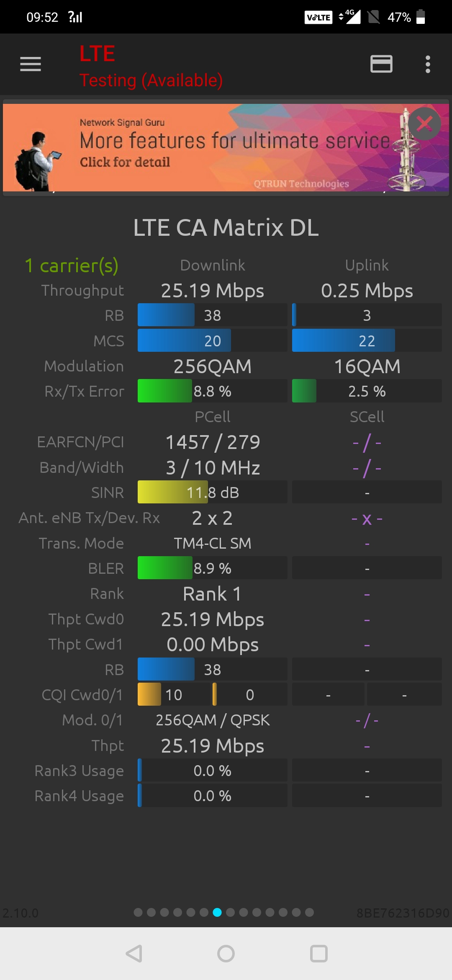Tap the 'Click for detail' ad text

pyautogui.click(x=125, y=162)
